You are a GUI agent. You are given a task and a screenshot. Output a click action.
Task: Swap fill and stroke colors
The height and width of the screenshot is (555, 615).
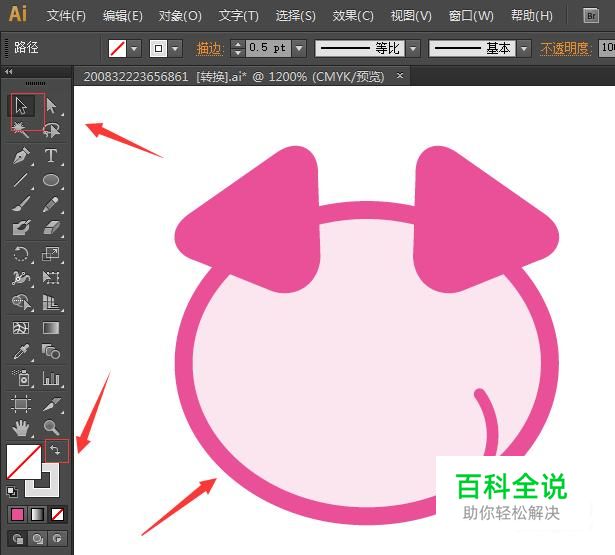point(56,451)
